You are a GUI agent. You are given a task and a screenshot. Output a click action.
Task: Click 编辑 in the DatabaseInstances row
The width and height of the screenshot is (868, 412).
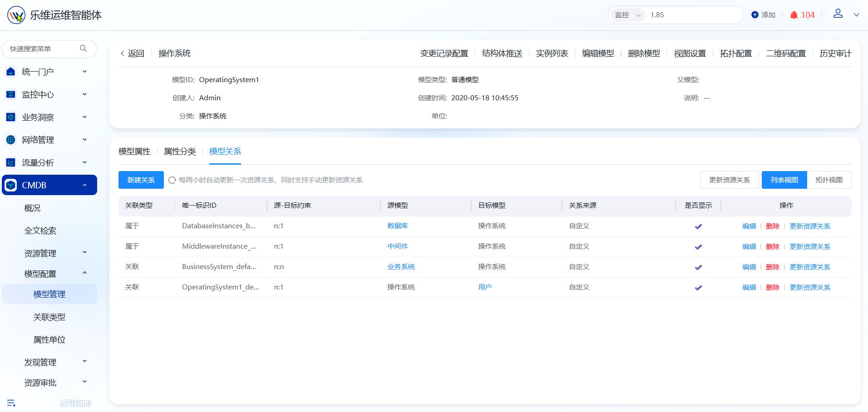tap(749, 226)
